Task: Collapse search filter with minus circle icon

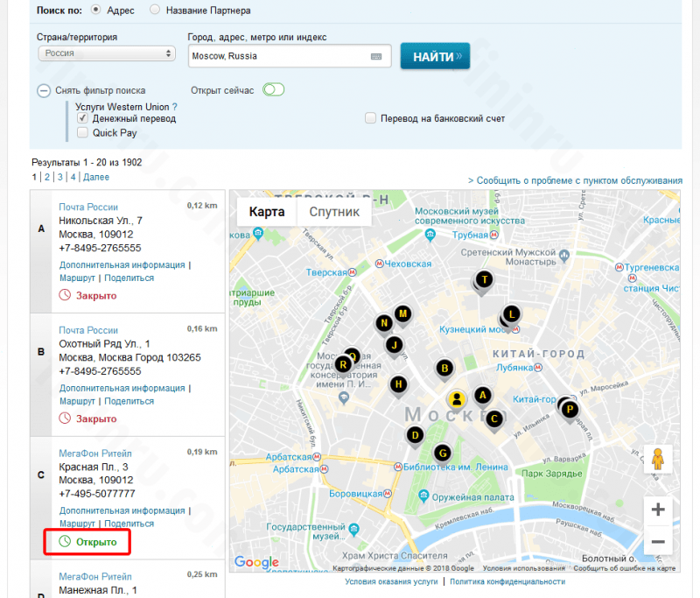Action: pos(43,91)
